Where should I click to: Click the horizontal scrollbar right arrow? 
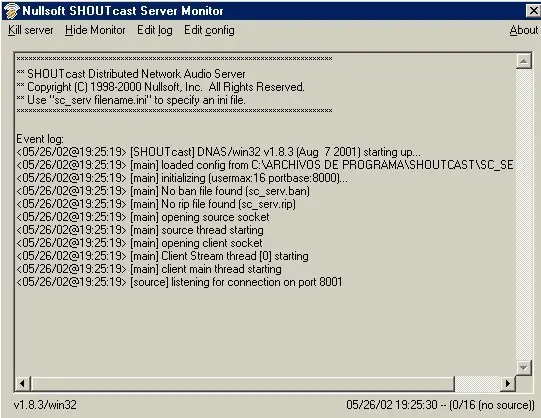508,384
